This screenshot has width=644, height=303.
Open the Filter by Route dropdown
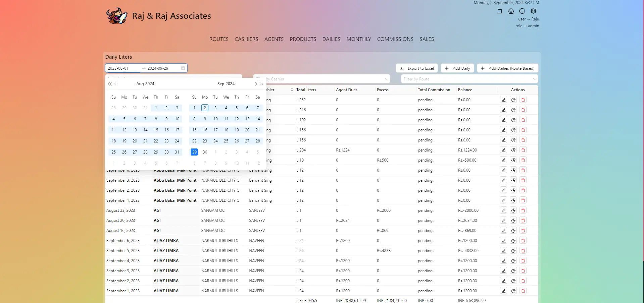point(469,79)
